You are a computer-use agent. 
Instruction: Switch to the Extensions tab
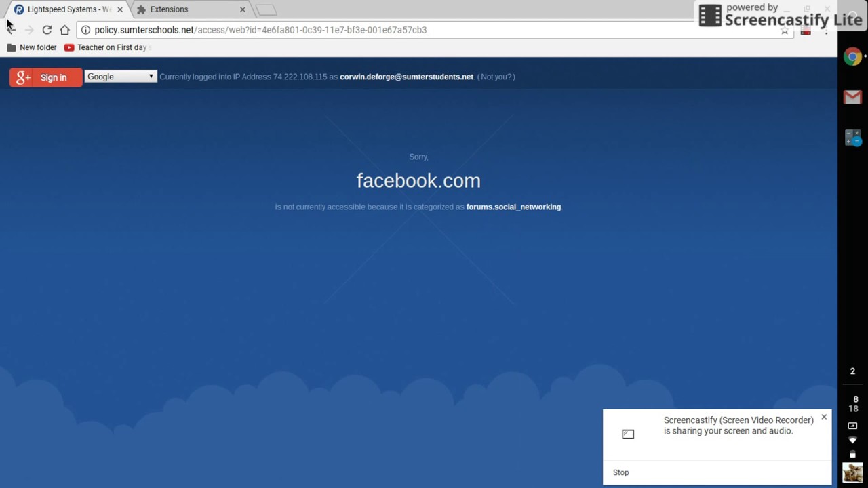pos(191,9)
